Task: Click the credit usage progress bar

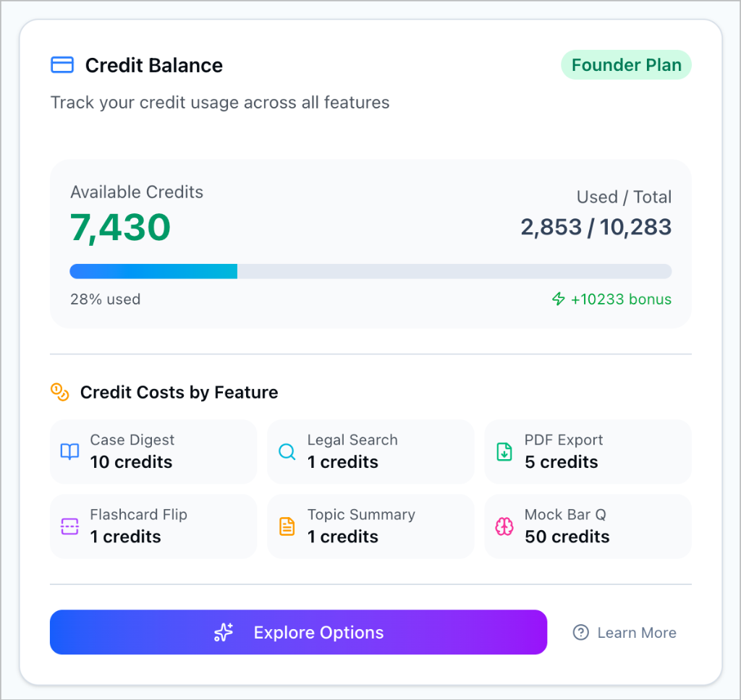Action: 370,270
